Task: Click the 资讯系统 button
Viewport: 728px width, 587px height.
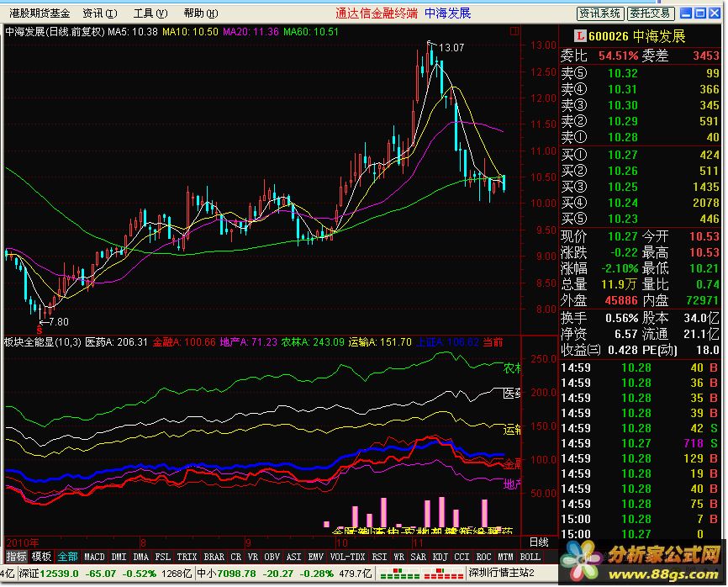Action: [600, 13]
